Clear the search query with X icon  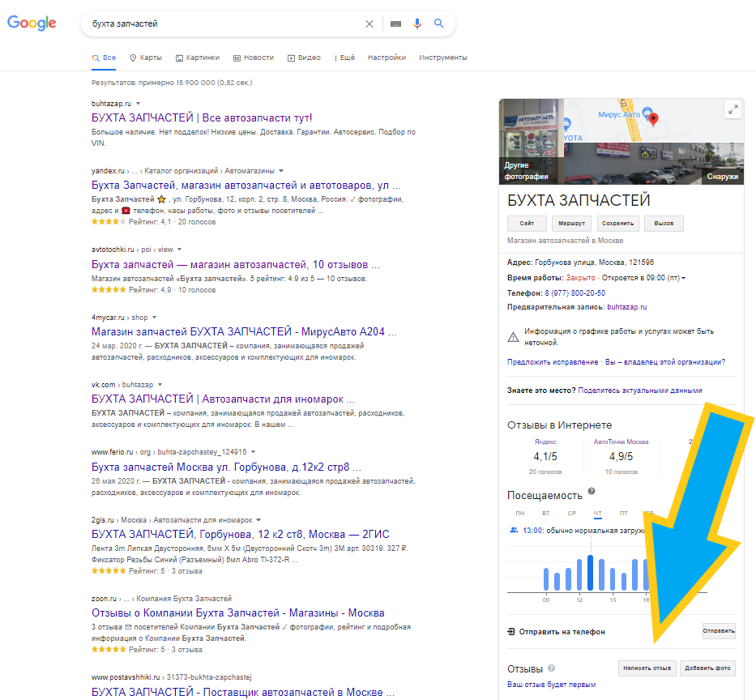pos(369,23)
